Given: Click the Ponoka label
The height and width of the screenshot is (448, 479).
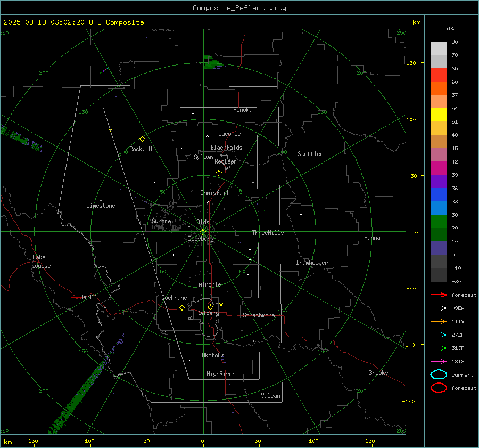Looking at the screenshot, I should tap(243, 110).
